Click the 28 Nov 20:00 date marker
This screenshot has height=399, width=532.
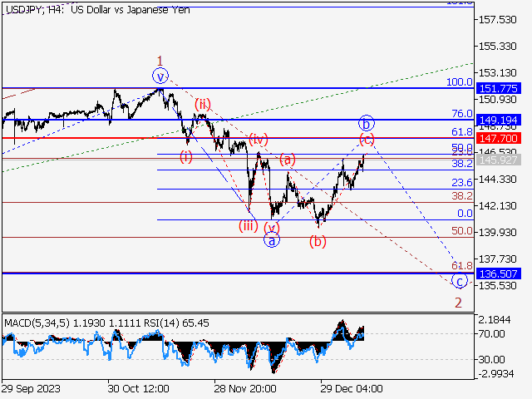tap(245, 388)
